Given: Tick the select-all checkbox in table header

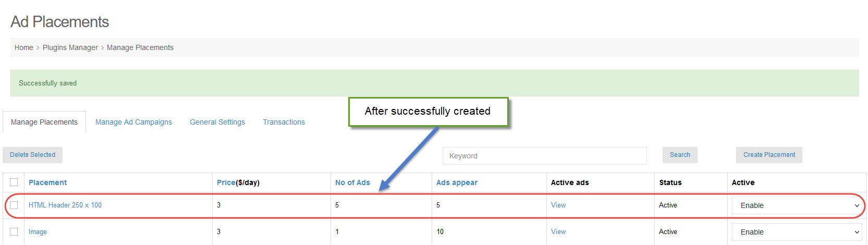Looking at the screenshot, I should click(x=14, y=182).
